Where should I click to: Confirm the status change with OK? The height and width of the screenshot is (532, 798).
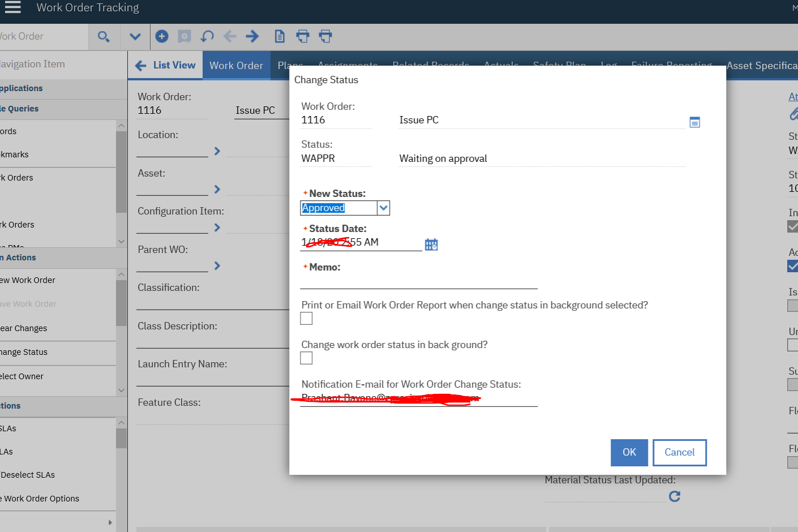[629, 452]
